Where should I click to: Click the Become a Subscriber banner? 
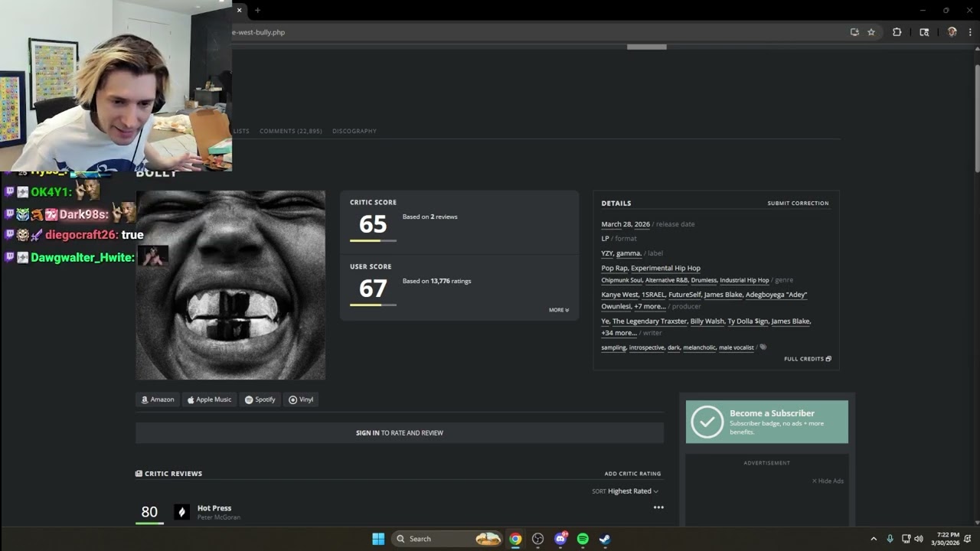[x=766, y=422]
